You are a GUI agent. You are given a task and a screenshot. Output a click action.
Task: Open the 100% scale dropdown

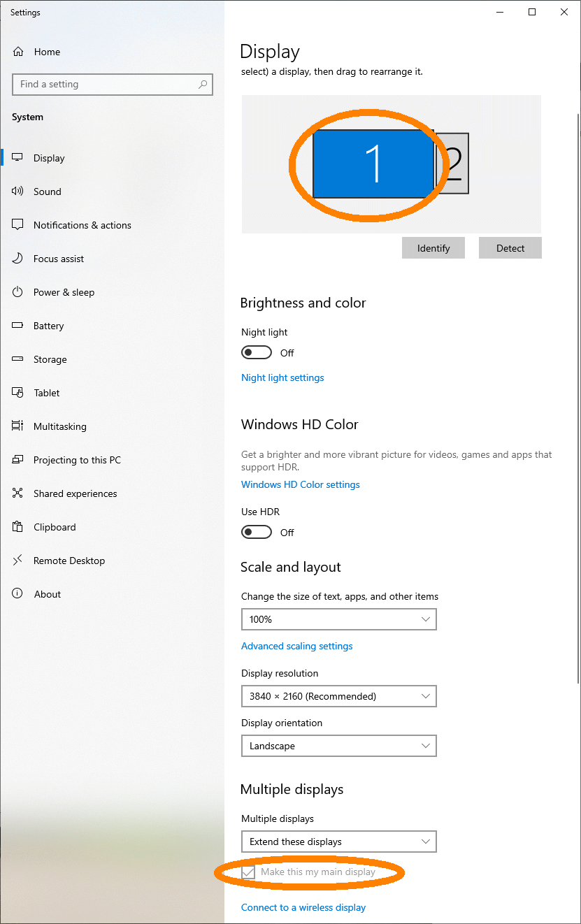tap(339, 619)
